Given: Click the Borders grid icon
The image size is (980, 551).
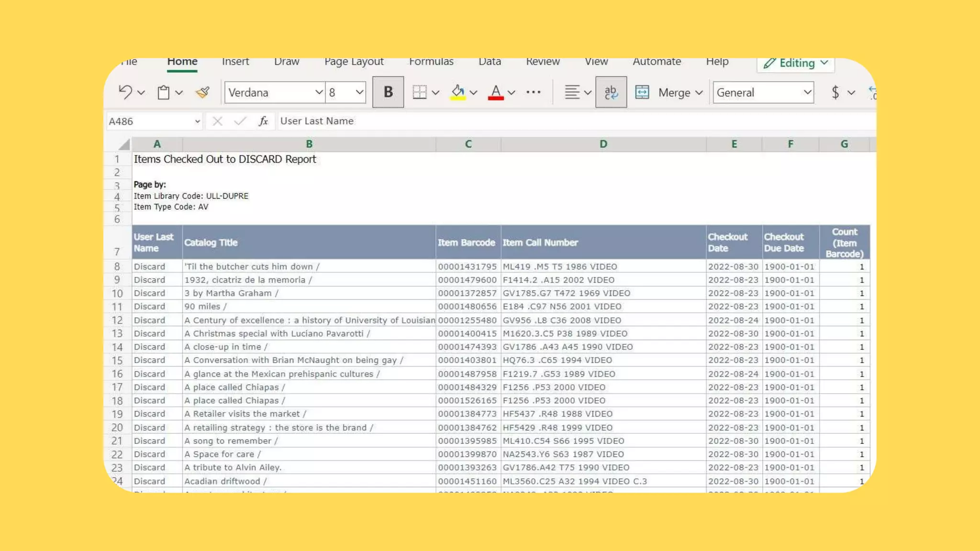Looking at the screenshot, I should point(419,92).
